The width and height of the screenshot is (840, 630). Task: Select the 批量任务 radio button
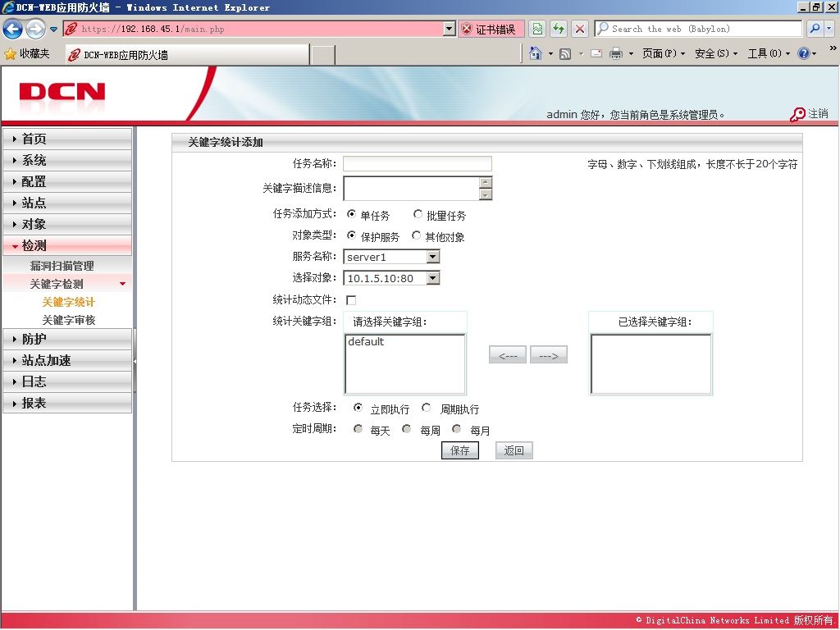tap(418, 214)
